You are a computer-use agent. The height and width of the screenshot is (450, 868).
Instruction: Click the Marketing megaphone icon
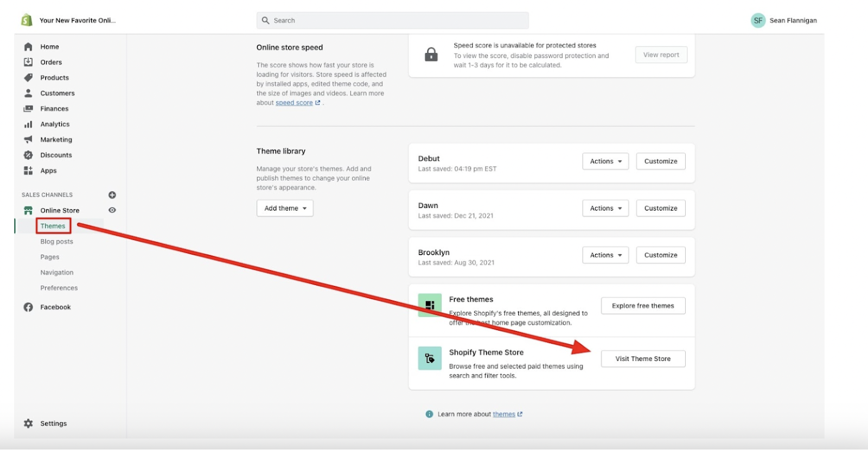28,140
